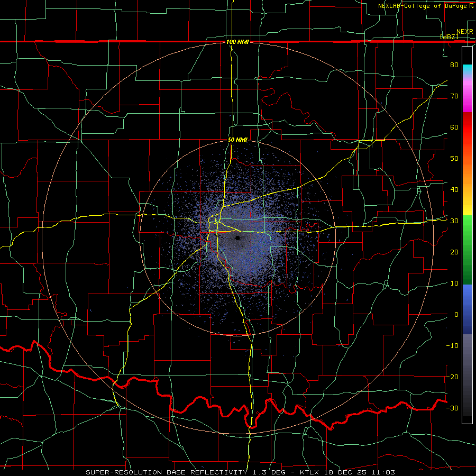Click the 30 value on the dBZ scale
This screenshot has height=476, width=476.
(x=454, y=221)
